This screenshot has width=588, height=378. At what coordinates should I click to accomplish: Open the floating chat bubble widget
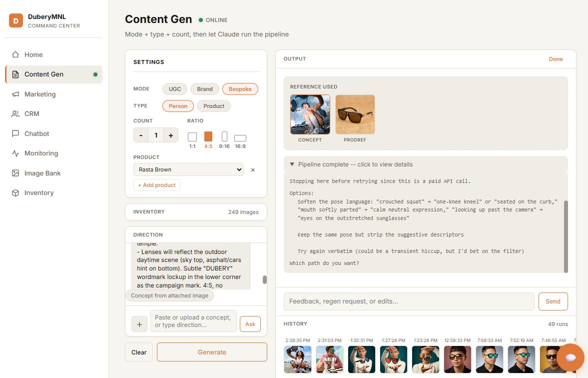click(570, 357)
